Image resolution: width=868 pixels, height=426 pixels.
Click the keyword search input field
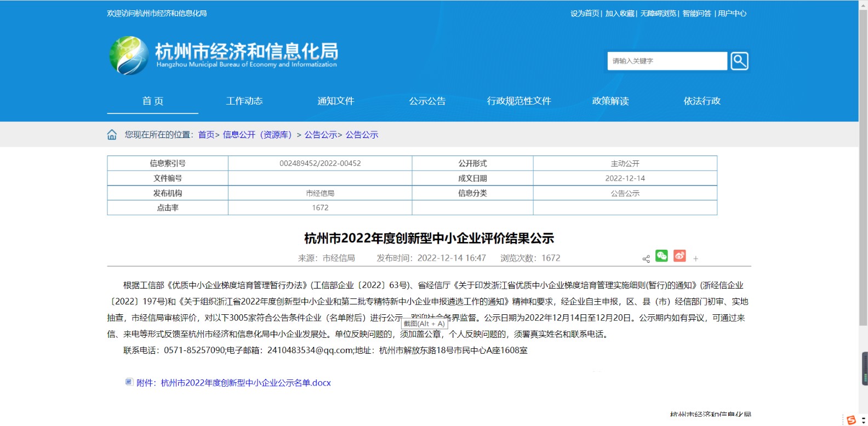(667, 61)
